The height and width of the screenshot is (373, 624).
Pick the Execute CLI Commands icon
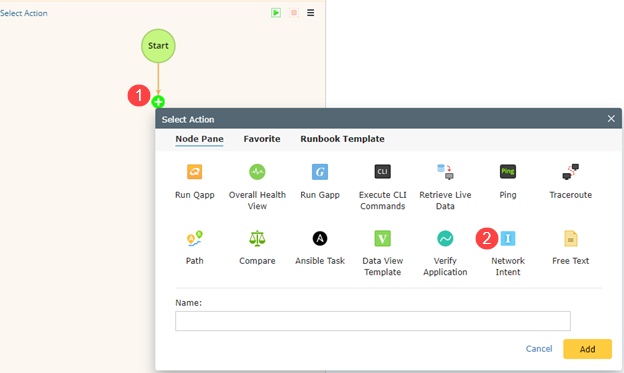tap(382, 172)
